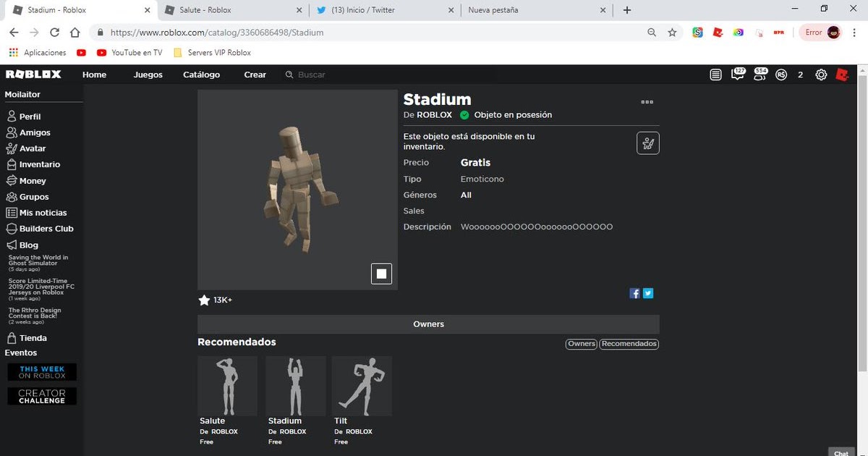Click the zoom magnifier icon in address bar
This screenshot has width=868, height=456.
pyautogui.click(x=652, y=33)
